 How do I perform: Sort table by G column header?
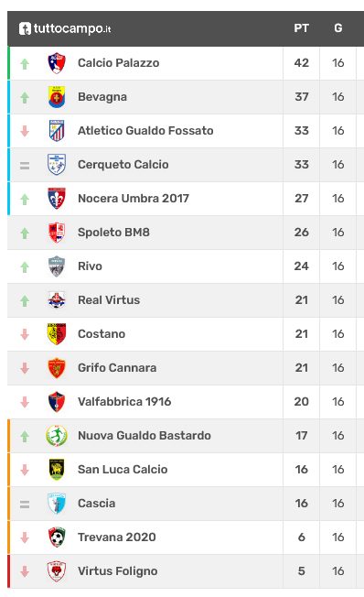coord(338,28)
